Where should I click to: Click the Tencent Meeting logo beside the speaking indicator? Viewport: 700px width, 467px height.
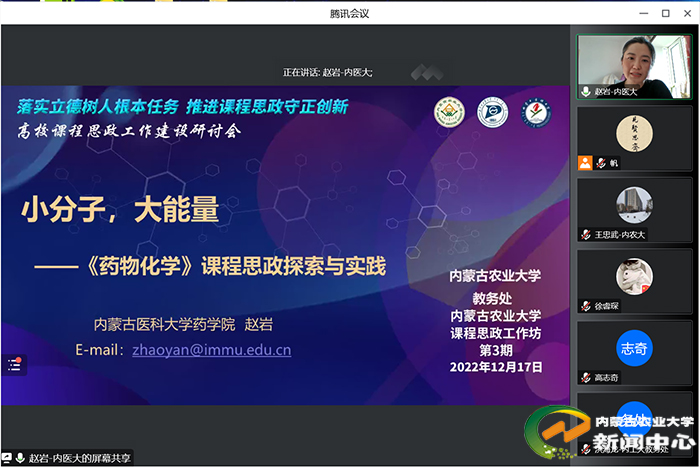(427, 72)
